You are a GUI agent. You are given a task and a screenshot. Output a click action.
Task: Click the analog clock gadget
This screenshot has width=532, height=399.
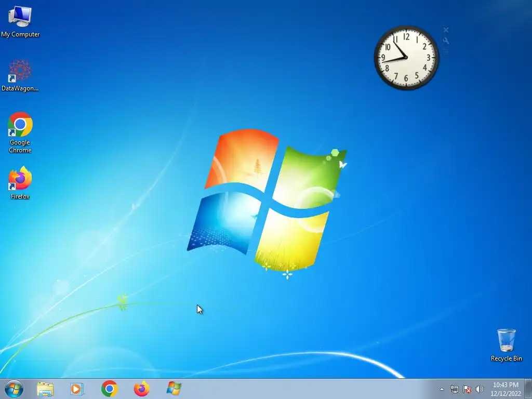(406, 58)
